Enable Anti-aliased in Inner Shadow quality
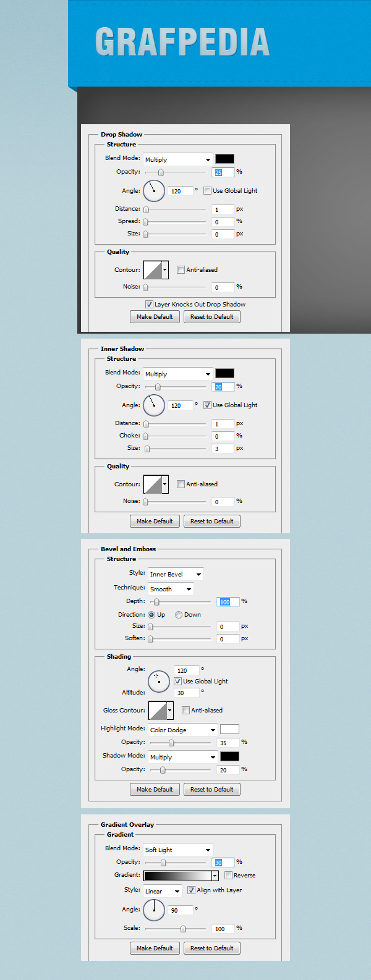The image size is (371, 980). (181, 484)
